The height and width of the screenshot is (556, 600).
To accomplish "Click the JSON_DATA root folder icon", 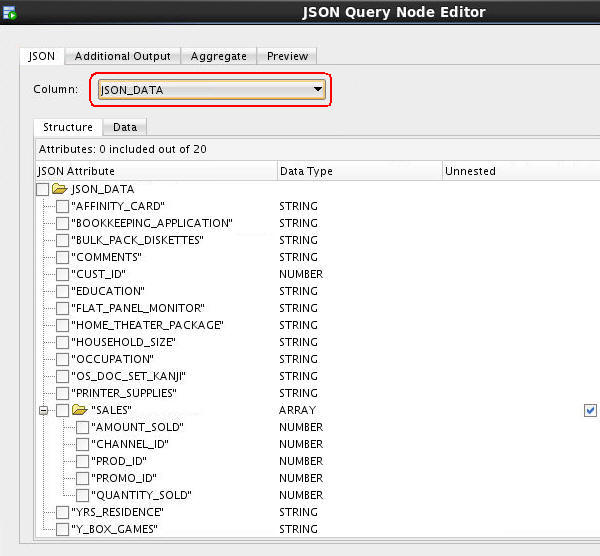I will point(59,189).
